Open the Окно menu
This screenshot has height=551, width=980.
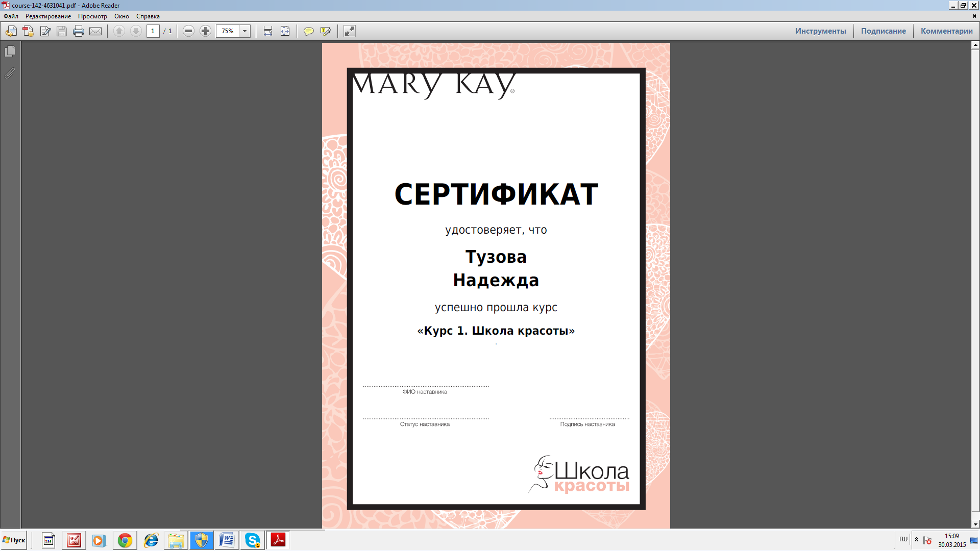point(122,16)
